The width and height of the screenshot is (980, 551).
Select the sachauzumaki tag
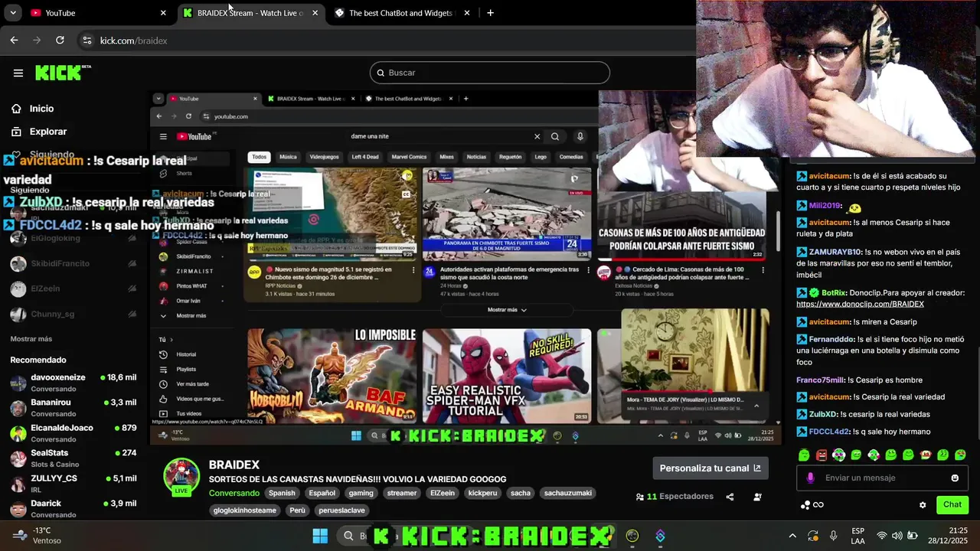click(x=567, y=494)
